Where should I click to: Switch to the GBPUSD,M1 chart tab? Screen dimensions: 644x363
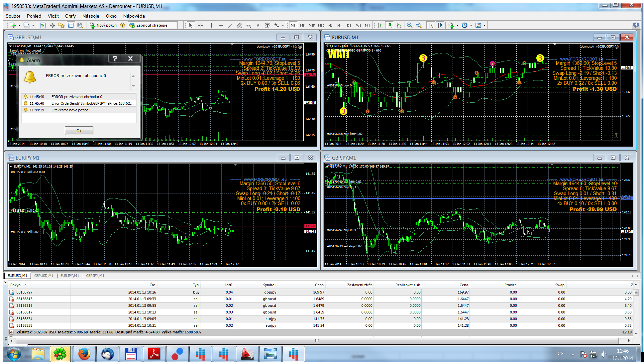[44, 276]
